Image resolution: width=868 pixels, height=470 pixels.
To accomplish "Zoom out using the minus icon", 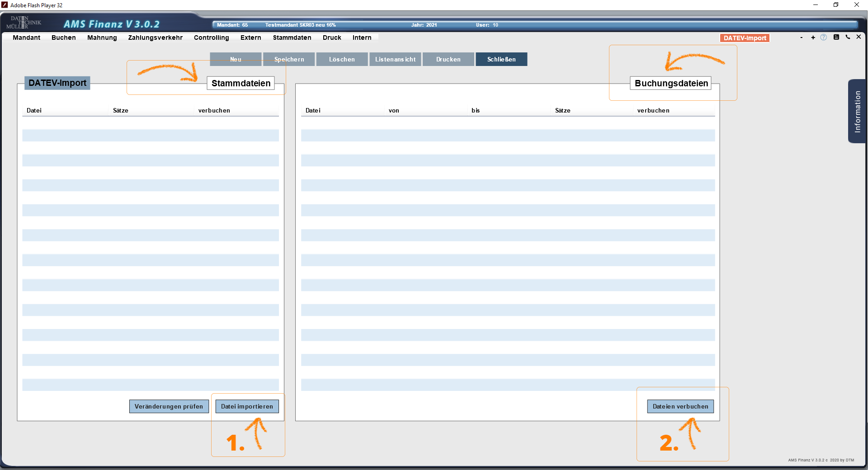I will (x=801, y=38).
